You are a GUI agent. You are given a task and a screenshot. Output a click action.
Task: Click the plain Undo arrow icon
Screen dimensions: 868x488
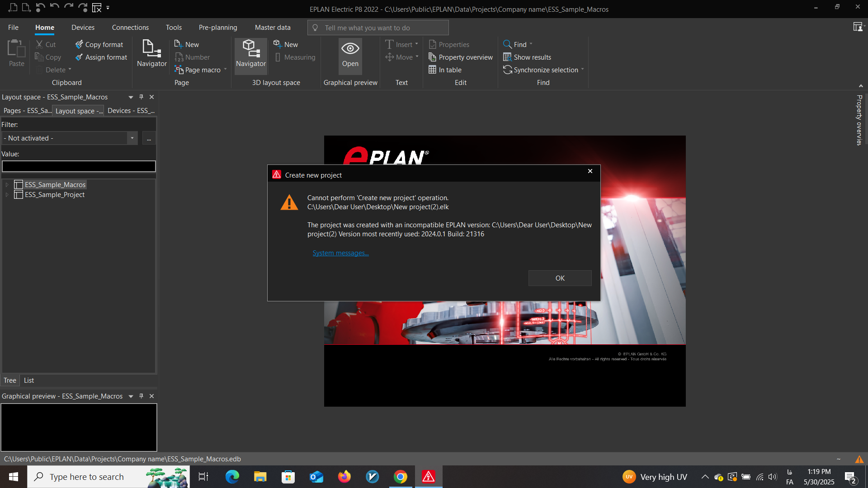pos(55,7)
